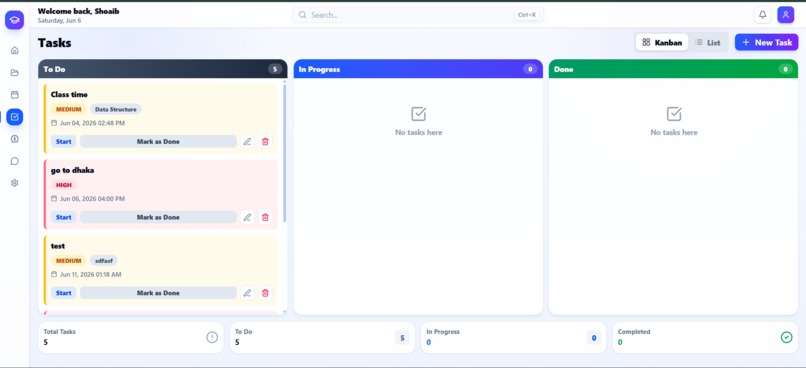Click the test task title

tap(58, 246)
